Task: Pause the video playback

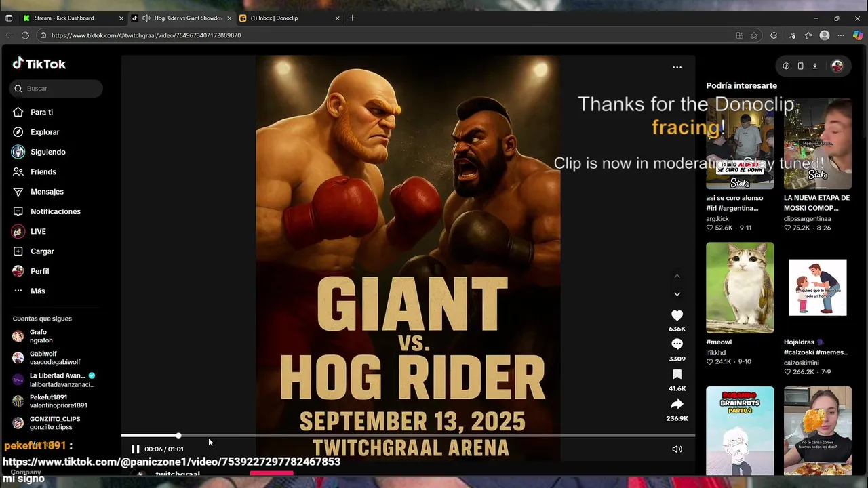Action: point(135,449)
